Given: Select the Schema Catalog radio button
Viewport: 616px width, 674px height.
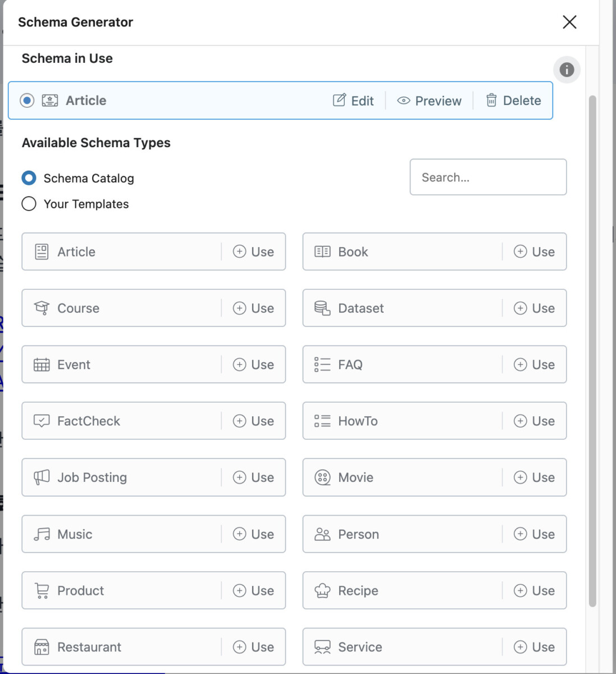Looking at the screenshot, I should coord(29,178).
